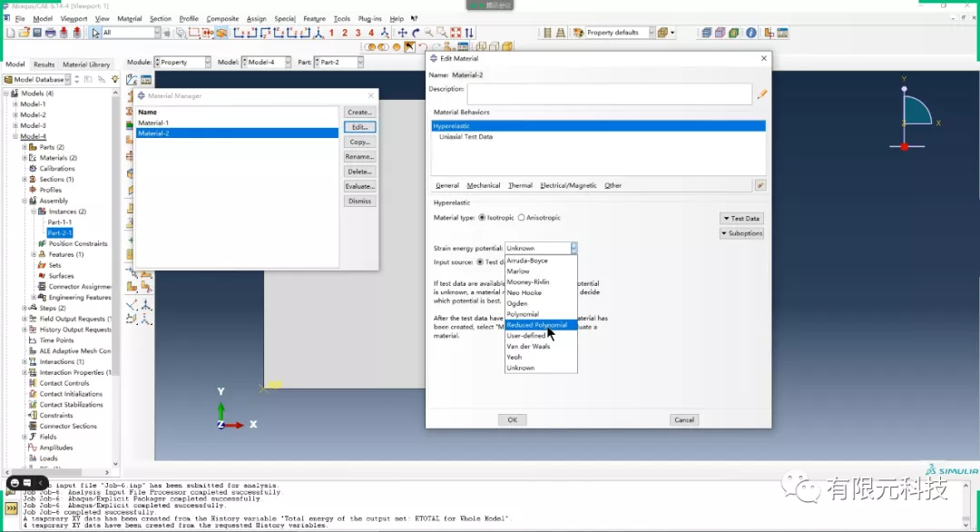980x532 pixels.
Task: Open the Query Information tool
Action: click(750, 33)
